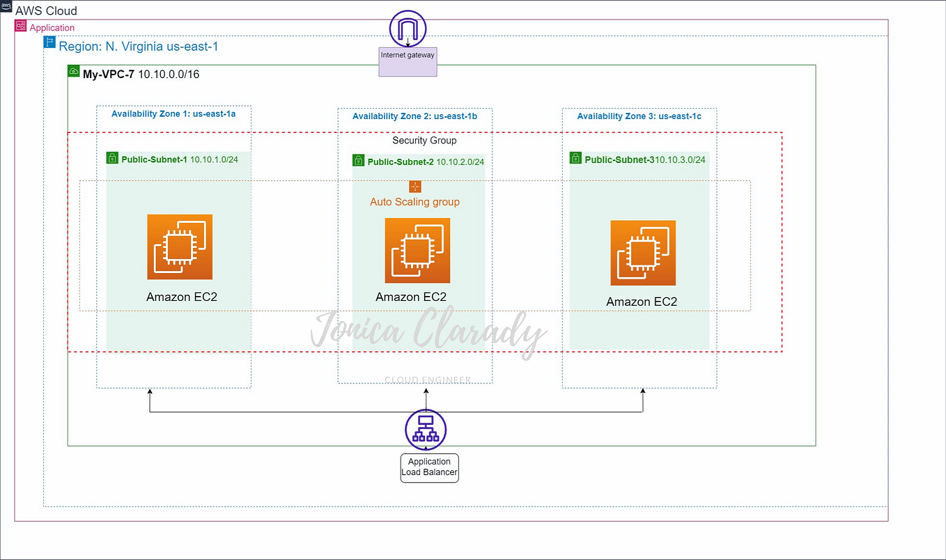Click the Availability Zone 3: us-east-1c heading
The width and height of the screenshot is (946, 560).
tap(639, 116)
